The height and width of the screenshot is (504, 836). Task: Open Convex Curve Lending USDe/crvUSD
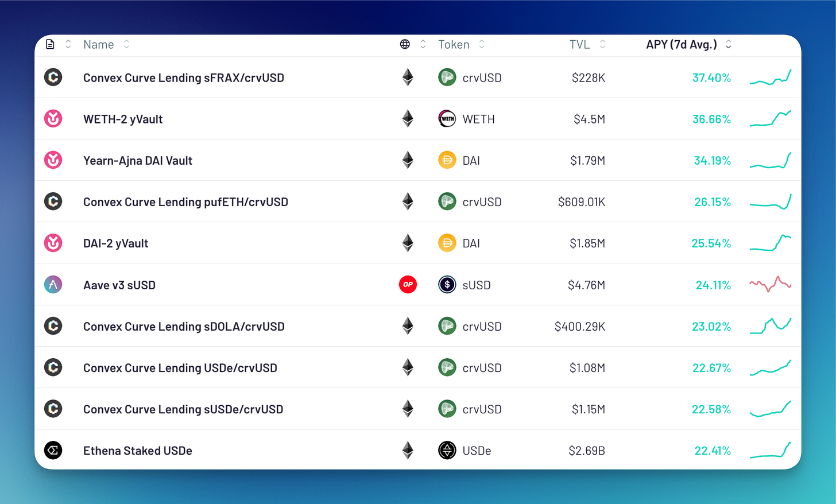(180, 368)
